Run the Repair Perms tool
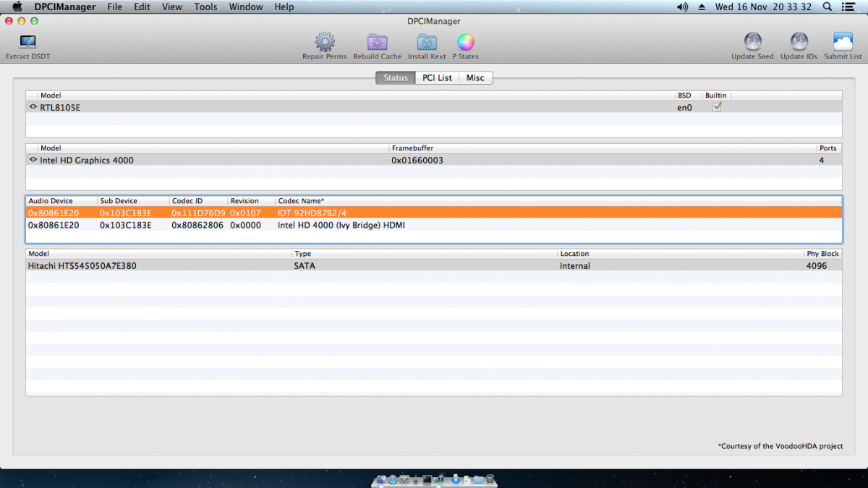 click(324, 43)
